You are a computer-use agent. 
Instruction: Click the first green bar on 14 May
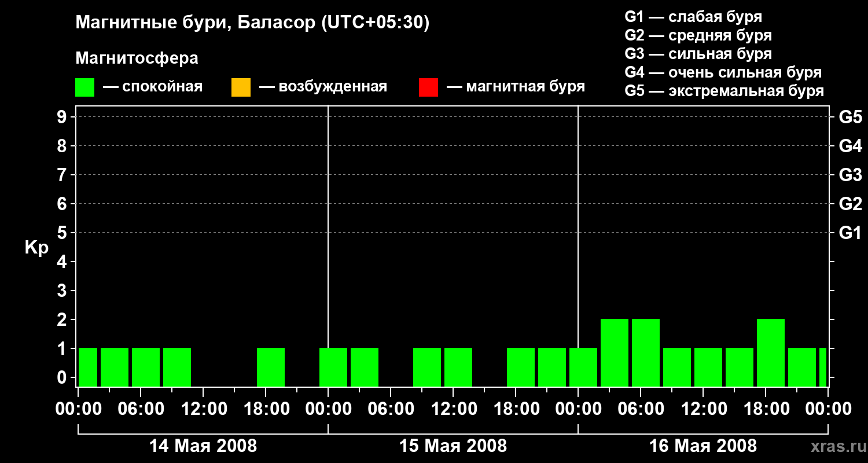pos(88,367)
